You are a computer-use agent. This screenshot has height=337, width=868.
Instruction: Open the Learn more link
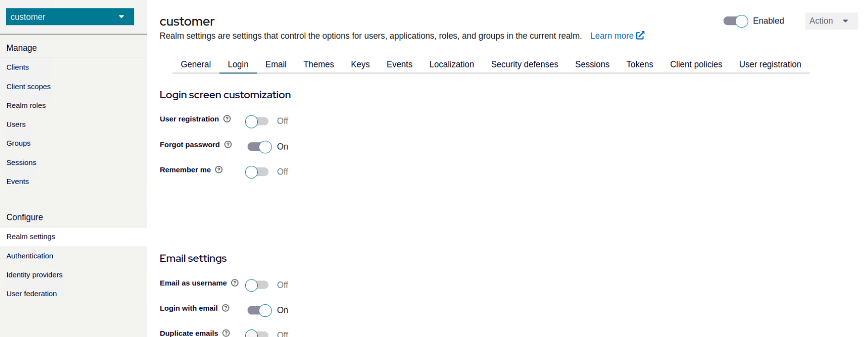coord(611,36)
